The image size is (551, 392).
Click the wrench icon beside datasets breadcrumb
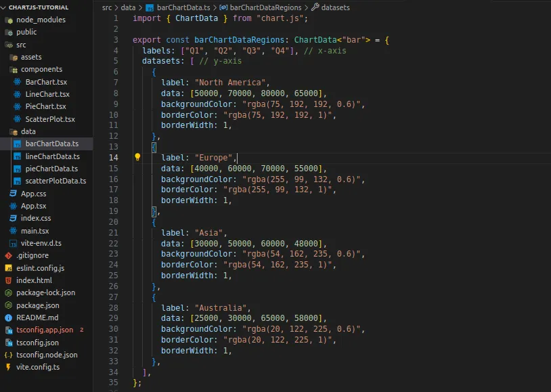point(315,7)
